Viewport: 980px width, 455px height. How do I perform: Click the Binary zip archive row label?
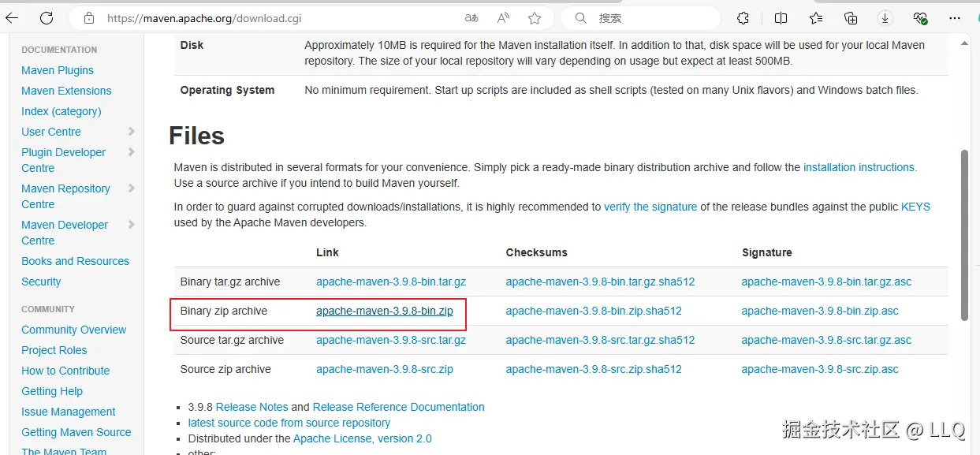point(224,311)
